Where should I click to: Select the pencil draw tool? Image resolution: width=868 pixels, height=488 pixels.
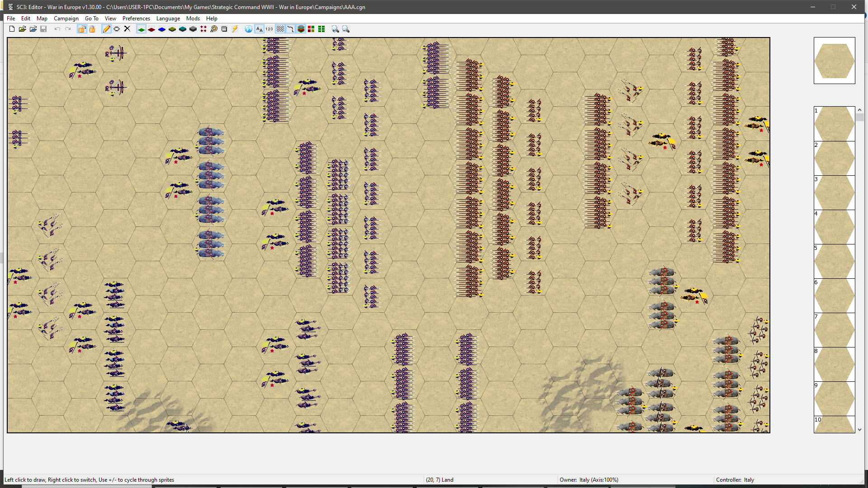click(x=106, y=29)
